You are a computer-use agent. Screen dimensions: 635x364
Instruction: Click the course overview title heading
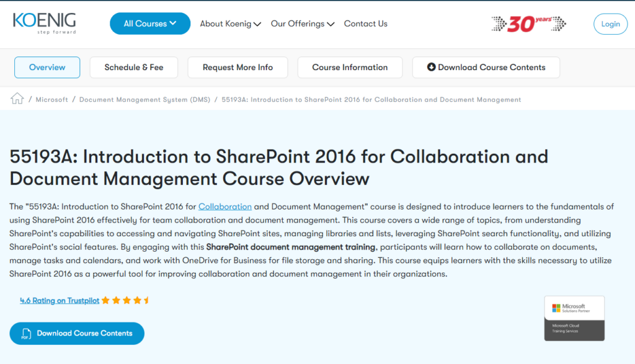(278, 167)
